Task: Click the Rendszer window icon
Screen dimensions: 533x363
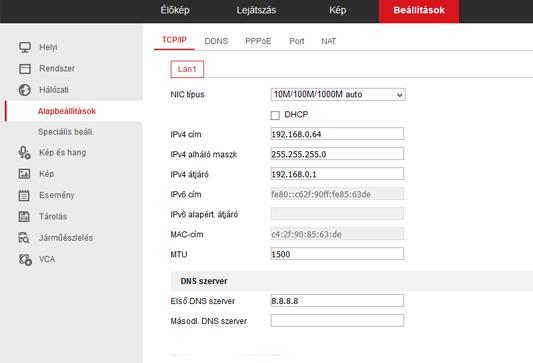Action: pos(24,69)
